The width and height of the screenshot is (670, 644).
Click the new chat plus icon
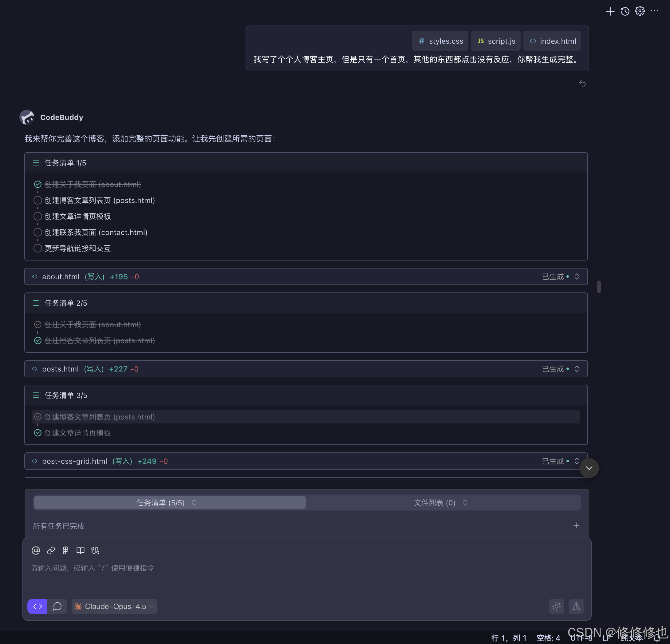coord(610,11)
